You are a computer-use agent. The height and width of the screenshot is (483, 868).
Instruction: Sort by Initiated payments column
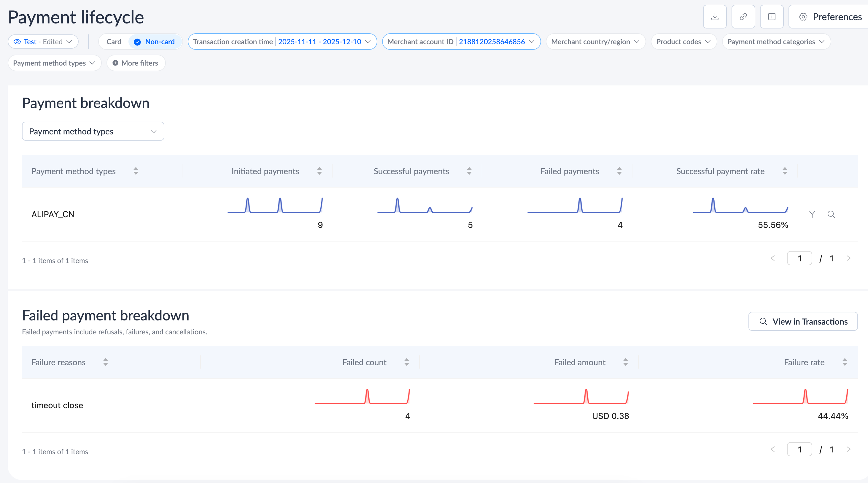tap(319, 171)
